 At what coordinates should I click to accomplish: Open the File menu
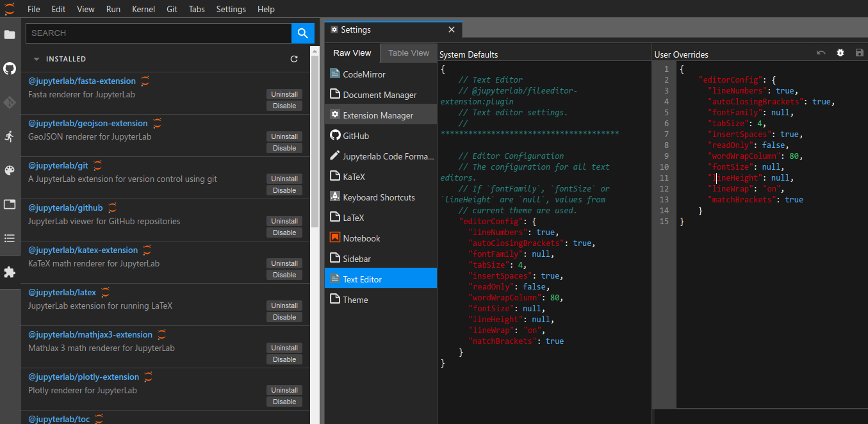(34, 9)
